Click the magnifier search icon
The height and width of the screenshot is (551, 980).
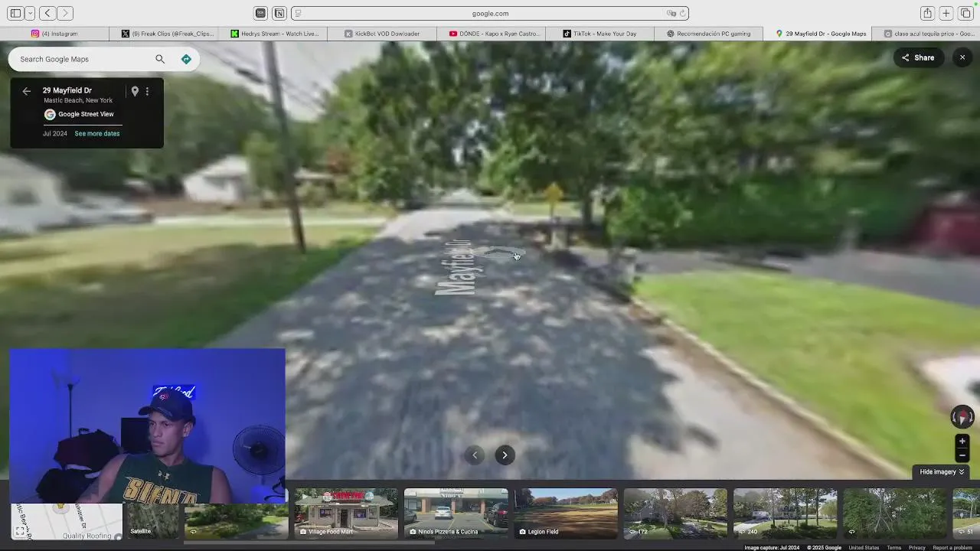pyautogui.click(x=160, y=59)
